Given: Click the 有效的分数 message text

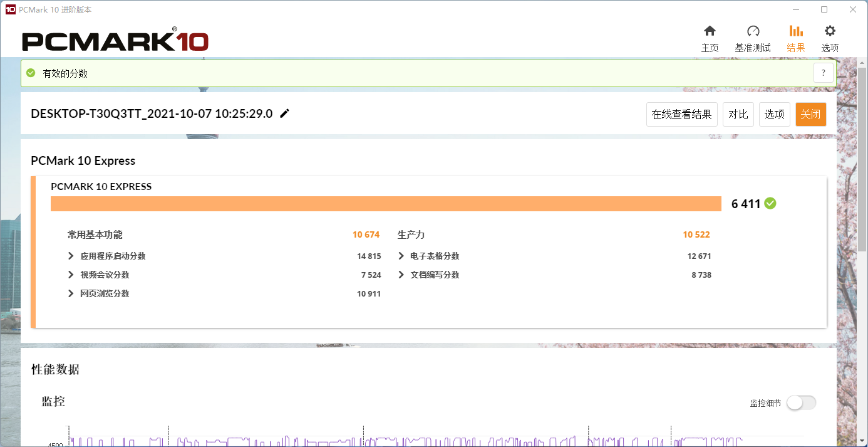Looking at the screenshot, I should tap(65, 73).
